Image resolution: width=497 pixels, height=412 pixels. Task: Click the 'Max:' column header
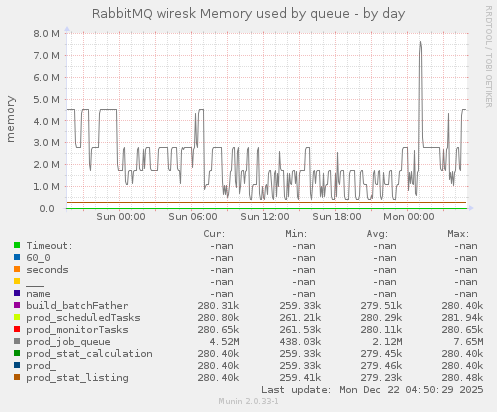pyautogui.click(x=458, y=234)
